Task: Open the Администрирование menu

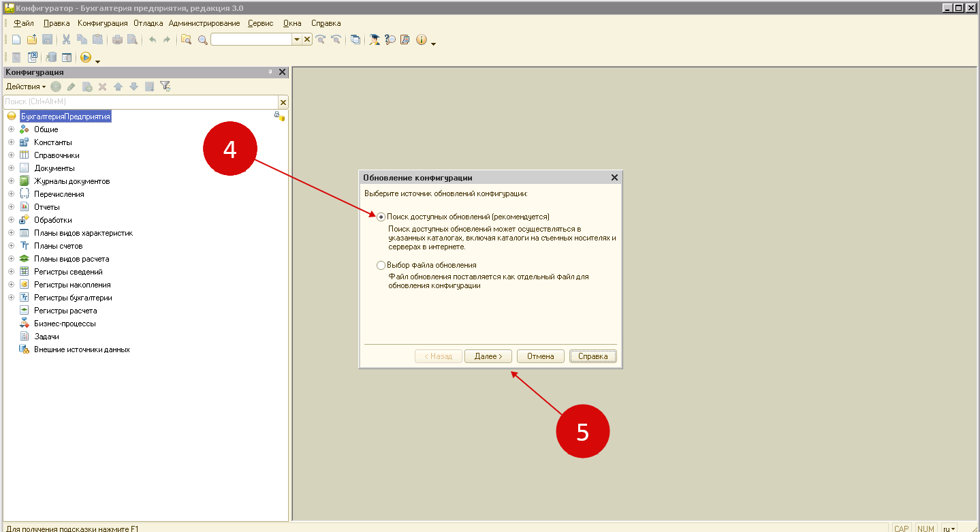Action: coord(204,23)
